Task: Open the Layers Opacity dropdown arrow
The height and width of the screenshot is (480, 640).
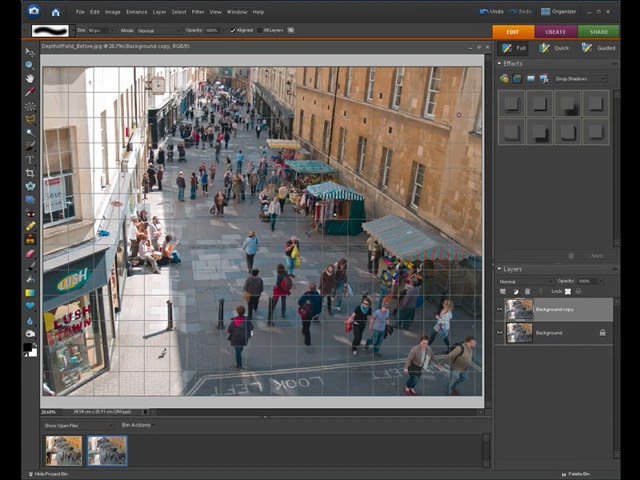Action: pyautogui.click(x=600, y=281)
